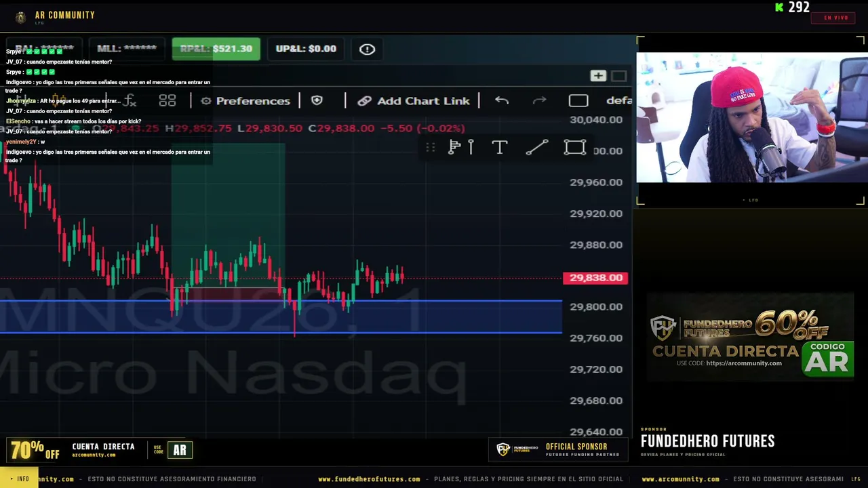Select the trend line drawing tool

[x=537, y=147]
